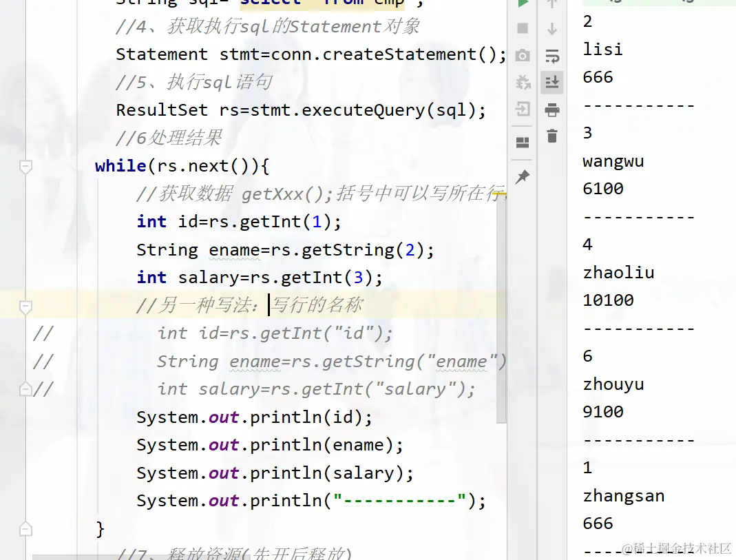Viewport: 736px width, 560px height.
Task: Click the camera icon to dump threads
Action: pyautogui.click(x=523, y=56)
